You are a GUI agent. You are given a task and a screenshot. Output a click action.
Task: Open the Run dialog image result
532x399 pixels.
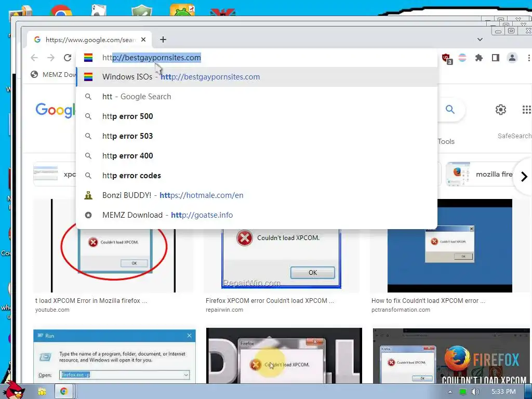[x=115, y=356]
